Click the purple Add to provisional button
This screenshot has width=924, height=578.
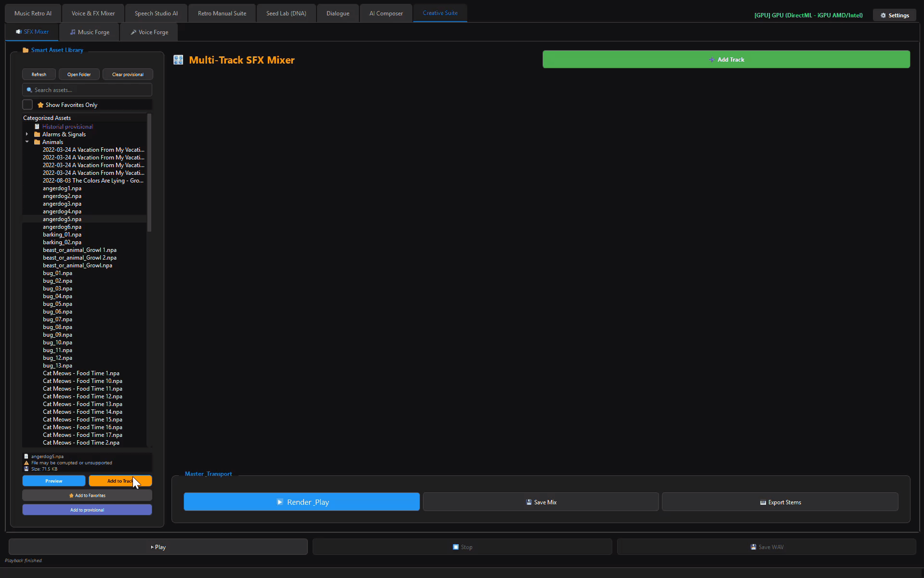pyautogui.click(x=87, y=510)
